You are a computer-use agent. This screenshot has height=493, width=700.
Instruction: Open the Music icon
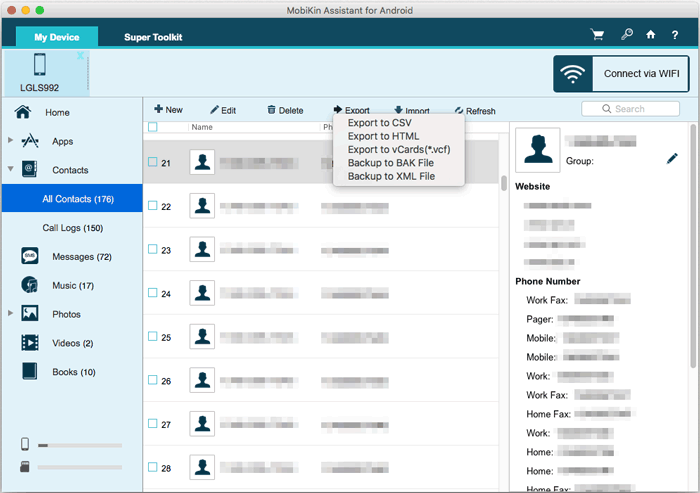[30, 284]
